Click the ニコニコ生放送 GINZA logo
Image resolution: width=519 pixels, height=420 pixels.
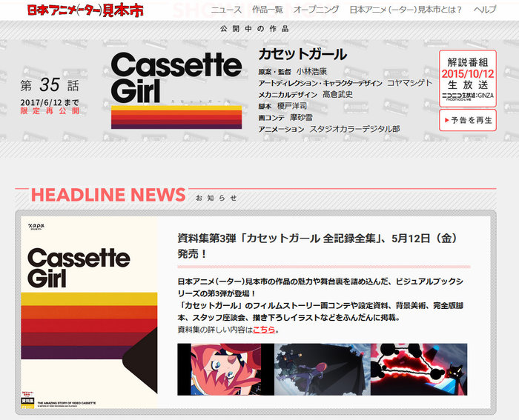click(468, 96)
